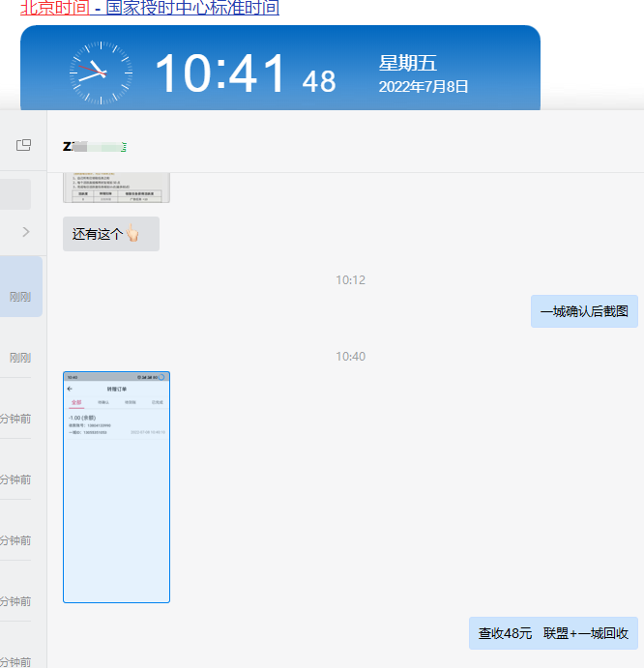This screenshot has height=668, width=644.
Task: Click the pointing finger emoji in message
Action: pos(133,234)
